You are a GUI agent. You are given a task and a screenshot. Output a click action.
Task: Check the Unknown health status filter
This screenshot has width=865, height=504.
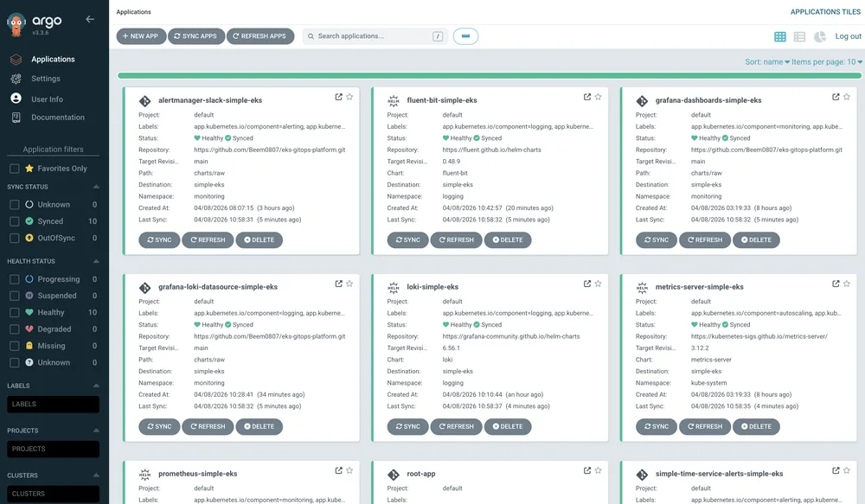click(15, 363)
